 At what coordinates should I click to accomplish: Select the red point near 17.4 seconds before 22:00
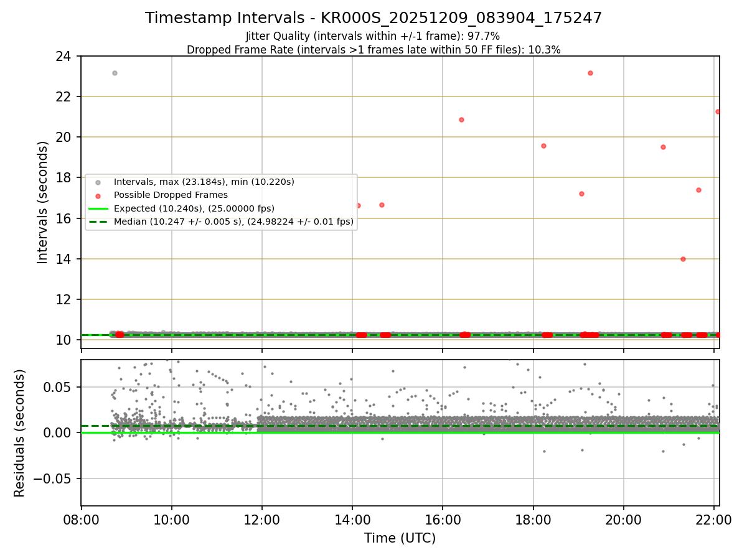point(698,190)
